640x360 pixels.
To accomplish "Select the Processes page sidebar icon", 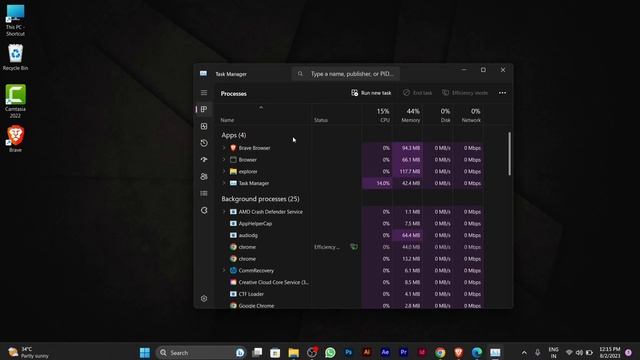I will [x=204, y=109].
